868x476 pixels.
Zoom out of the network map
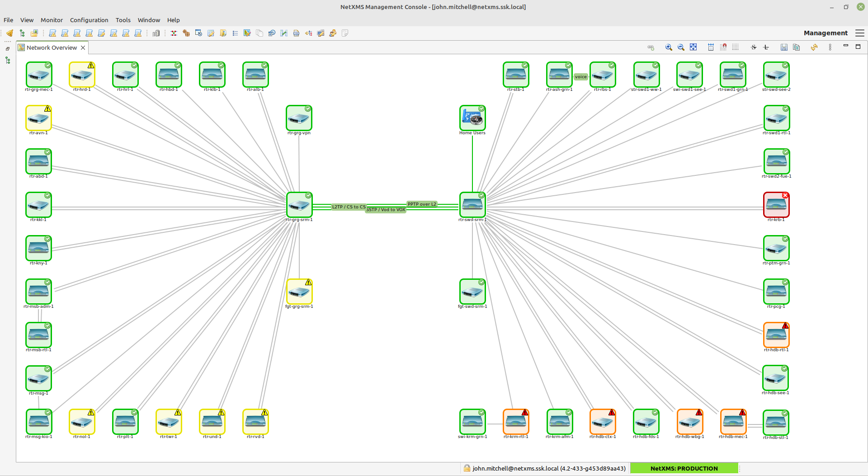point(681,47)
